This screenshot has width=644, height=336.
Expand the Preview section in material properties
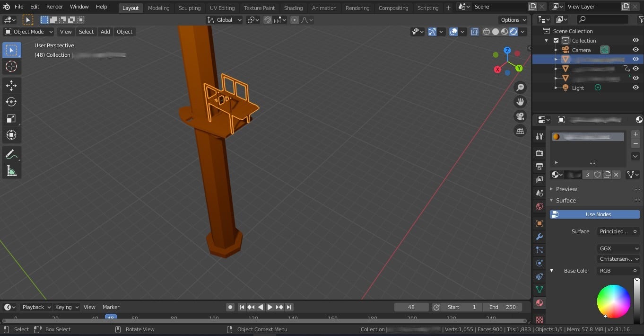pos(566,189)
